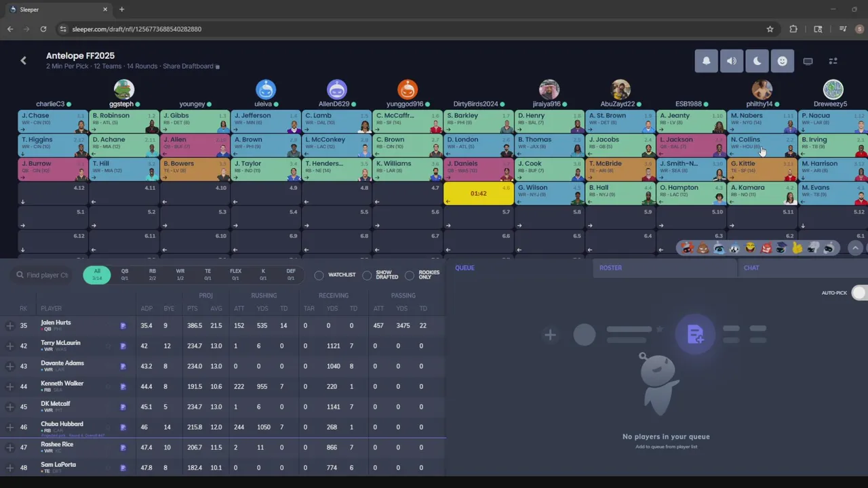Send the thumbs up emoji reaction
Screen dimensions: 868x488
(x=797, y=249)
